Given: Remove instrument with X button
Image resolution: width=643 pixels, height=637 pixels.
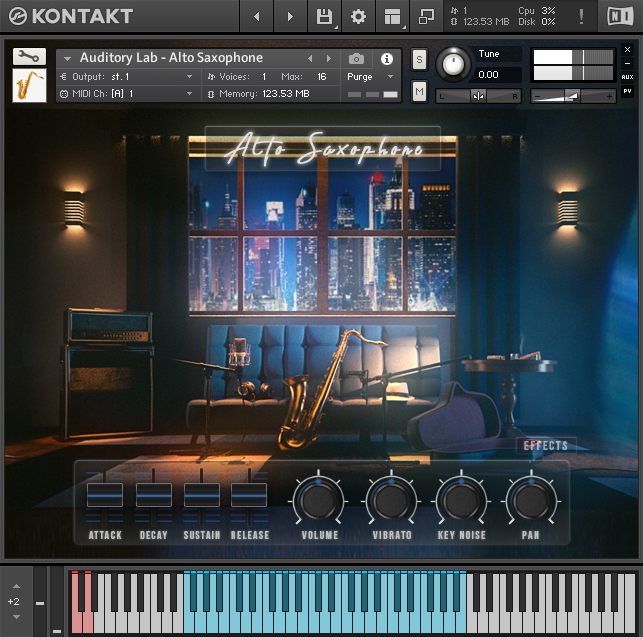Looking at the screenshot, I should tap(627, 50).
